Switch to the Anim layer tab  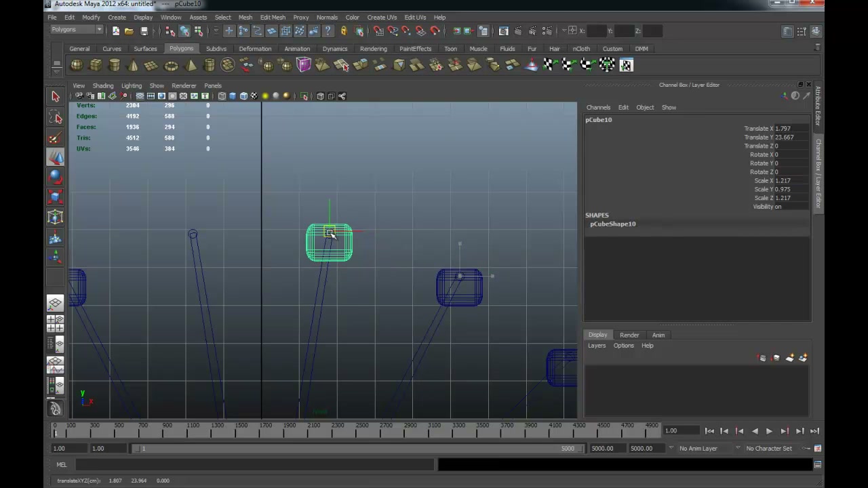point(658,335)
